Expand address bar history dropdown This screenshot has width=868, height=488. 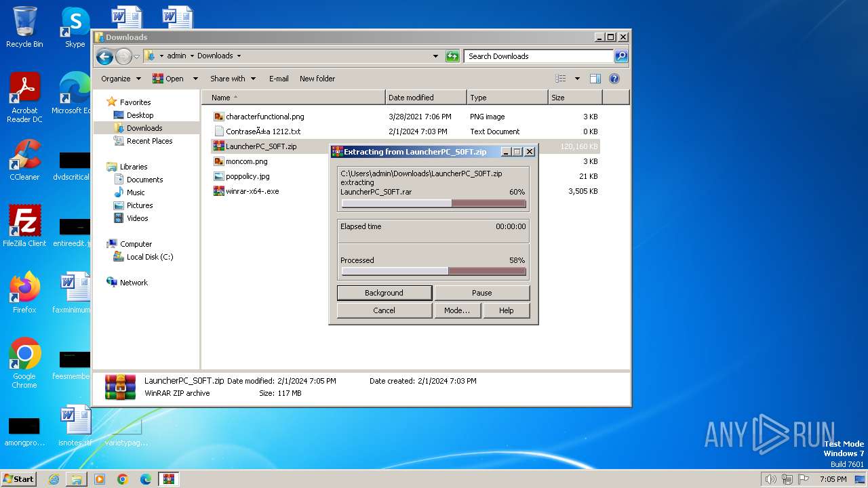coord(435,56)
